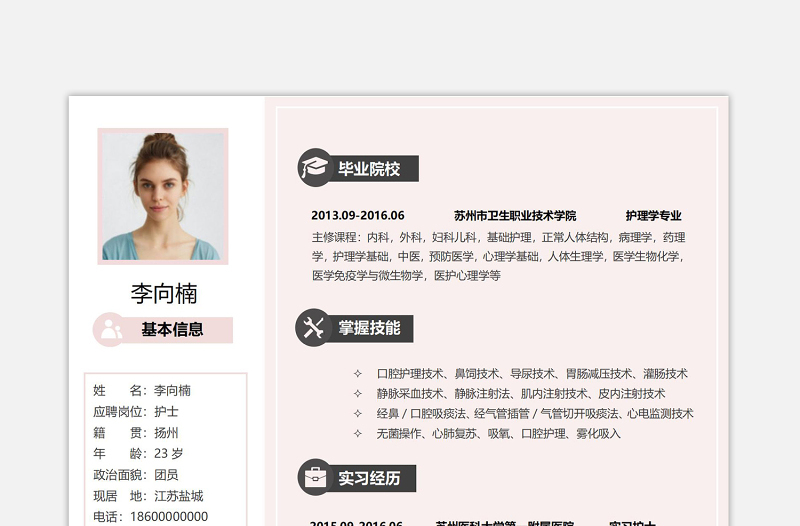Select the 基本信息 heading label

[x=172, y=330]
